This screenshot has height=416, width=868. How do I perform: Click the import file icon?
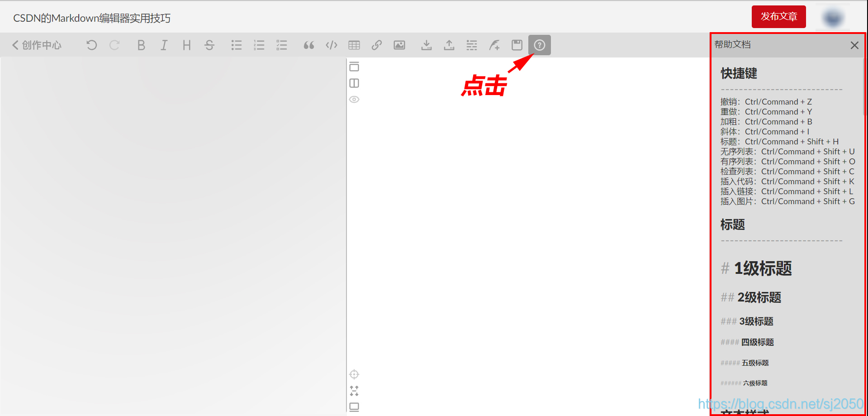[427, 45]
